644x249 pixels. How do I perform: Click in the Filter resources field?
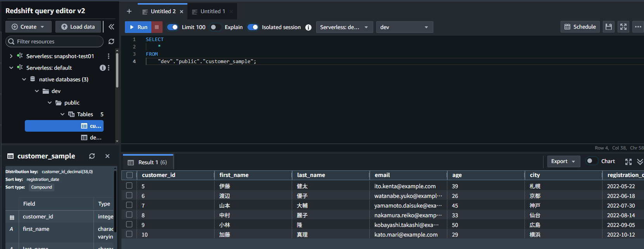(x=54, y=41)
